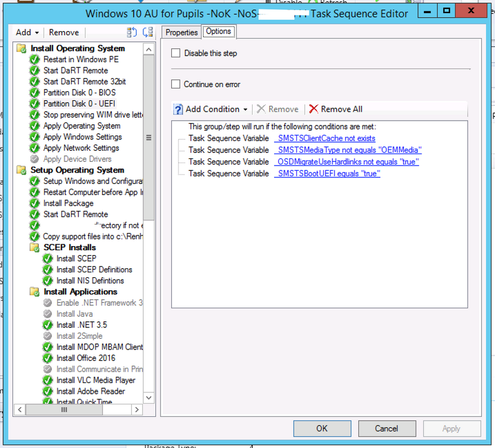This screenshot has width=495, height=448.
Task: Check the Disable this step checkbox
Action: (176, 53)
